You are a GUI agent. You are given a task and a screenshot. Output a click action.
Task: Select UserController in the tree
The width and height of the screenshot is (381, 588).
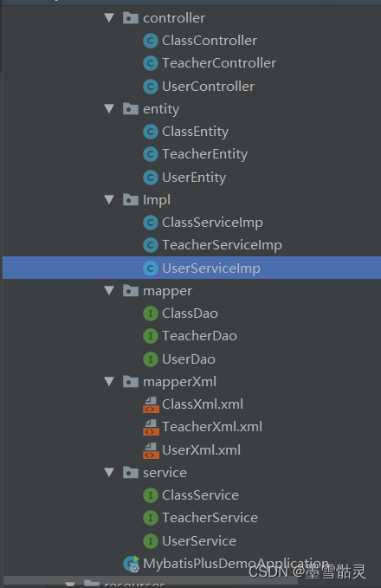click(208, 87)
